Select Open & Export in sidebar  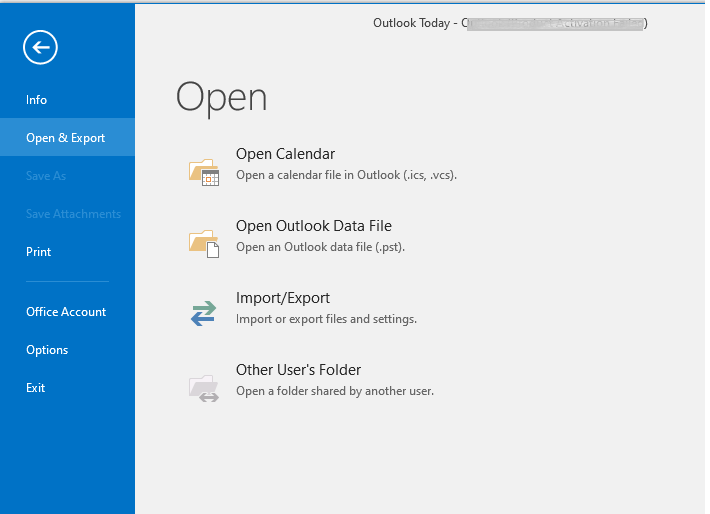point(67,138)
